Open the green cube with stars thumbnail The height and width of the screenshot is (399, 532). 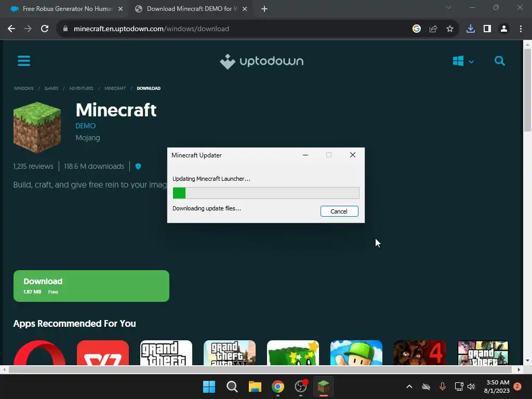point(293,353)
